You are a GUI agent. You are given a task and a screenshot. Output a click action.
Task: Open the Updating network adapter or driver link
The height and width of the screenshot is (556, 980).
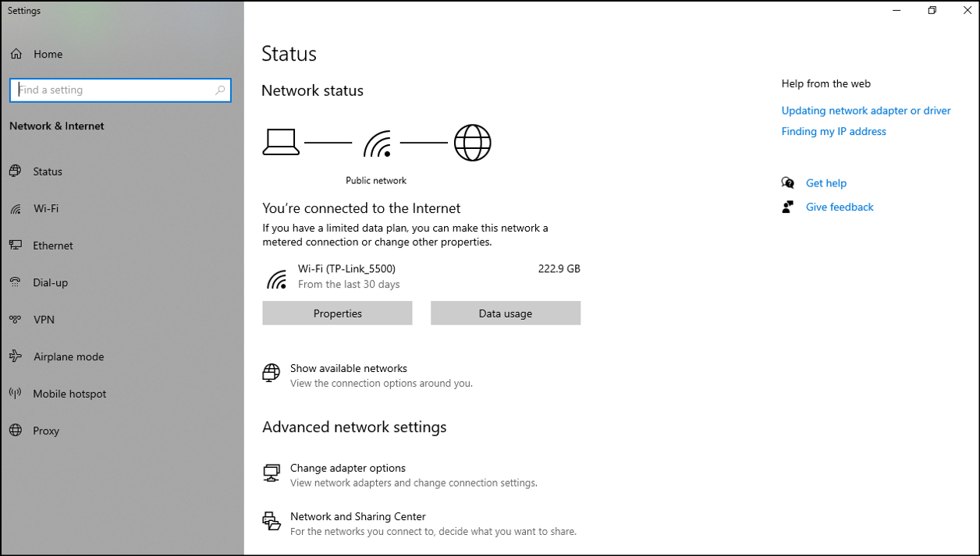point(866,110)
